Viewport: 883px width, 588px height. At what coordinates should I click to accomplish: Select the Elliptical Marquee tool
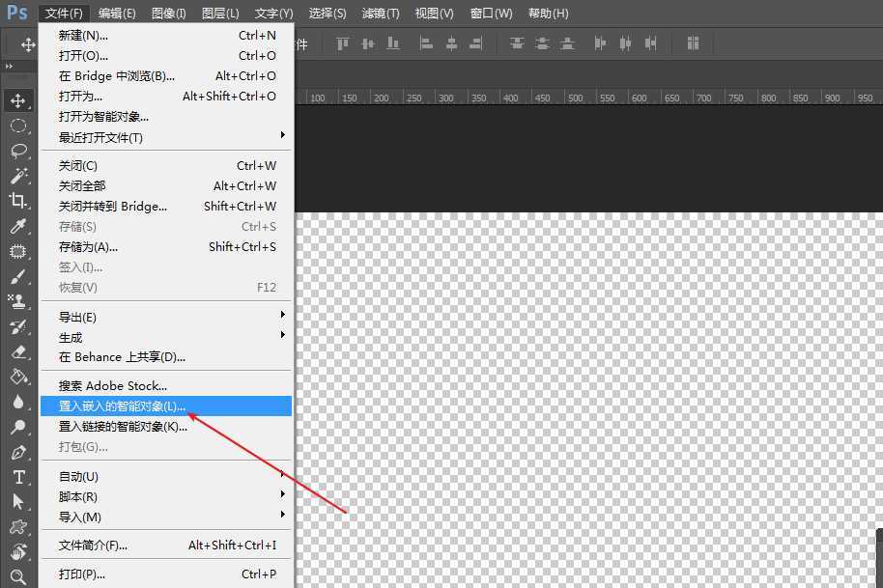18,126
